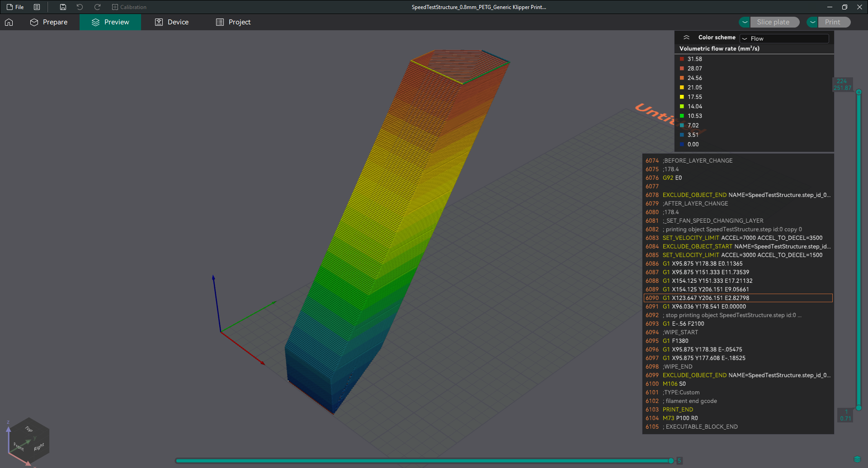
Task: Select G-code line 6085 SET_VELOCITY_LIMIT ACCEL=3000
Action: pos(738,255)
